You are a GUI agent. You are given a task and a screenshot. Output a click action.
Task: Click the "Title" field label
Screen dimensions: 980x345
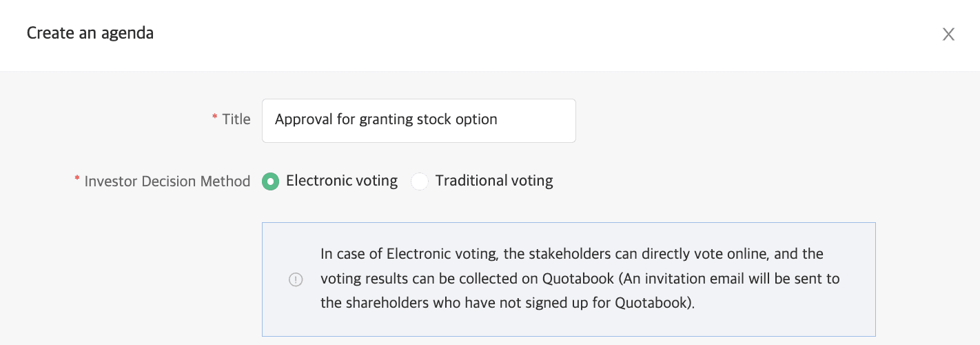(236, 119)
